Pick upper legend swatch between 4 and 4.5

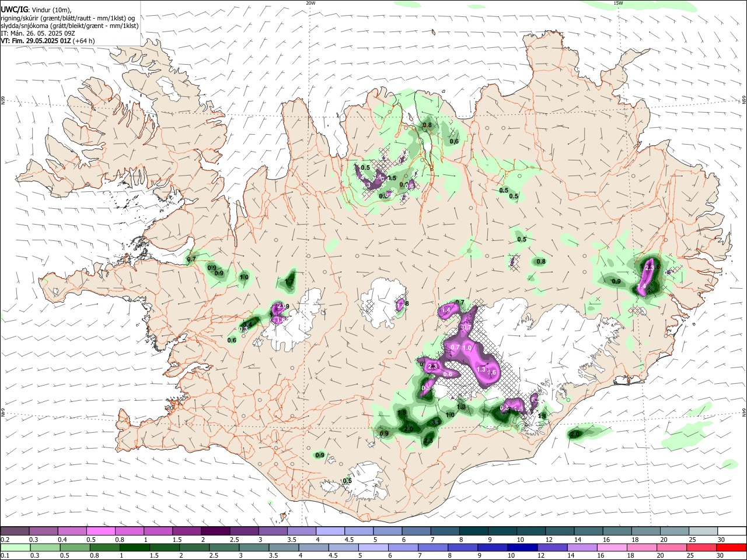[330, 531]
